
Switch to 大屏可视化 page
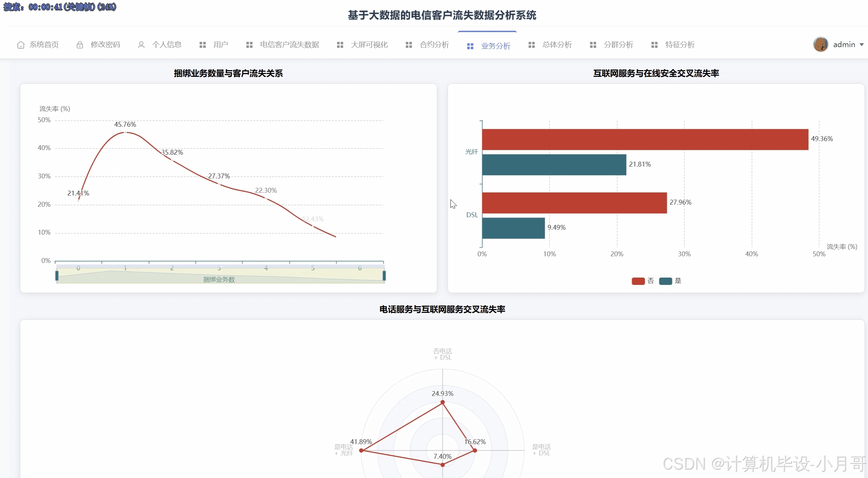pyautogui.click(x=369, y=45)
